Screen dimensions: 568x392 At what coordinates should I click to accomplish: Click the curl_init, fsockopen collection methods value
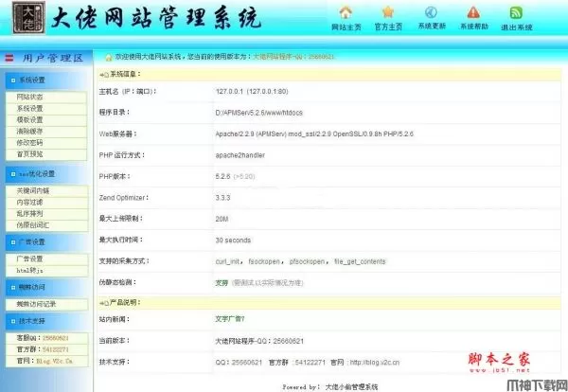point(300,261)
